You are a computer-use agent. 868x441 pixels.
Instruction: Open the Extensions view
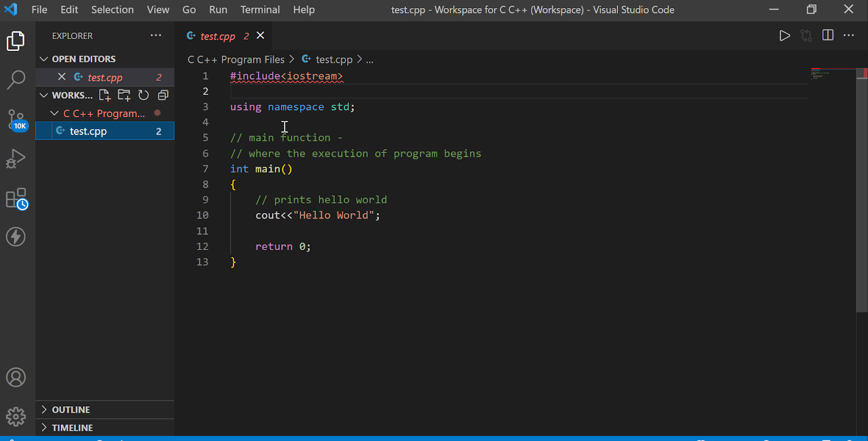[16, 199]
